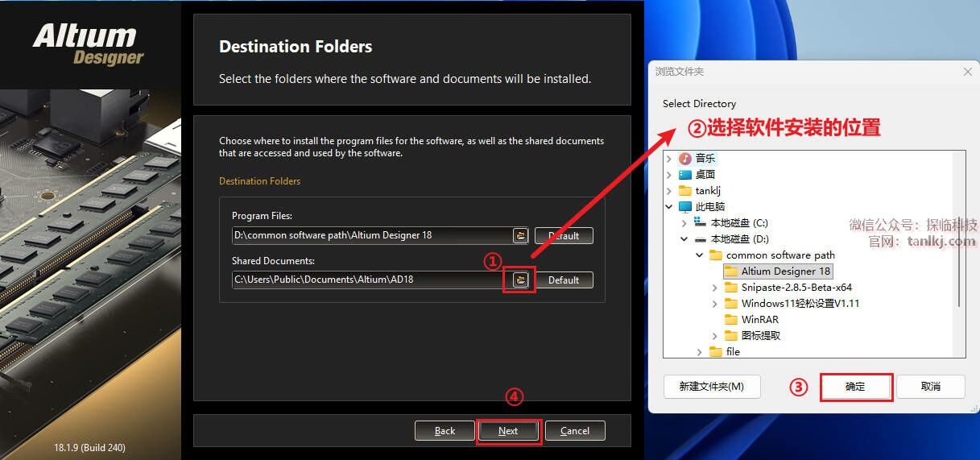Select 本地磁盘 (C:) label in tree
Image resolution: width=980 pixels, height=460 pixels.
(739, 223)
